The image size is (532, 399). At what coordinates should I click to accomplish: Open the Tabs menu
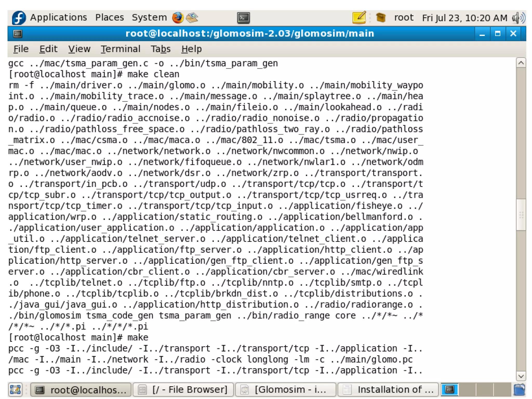pyautogui.click(x=161, y=49)
